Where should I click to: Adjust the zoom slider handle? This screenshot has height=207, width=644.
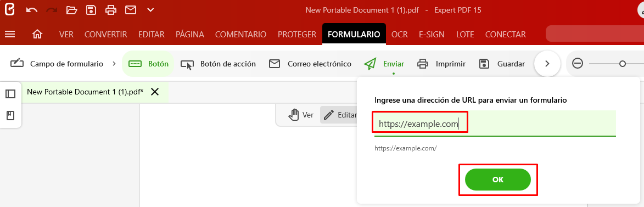(622, 64)
